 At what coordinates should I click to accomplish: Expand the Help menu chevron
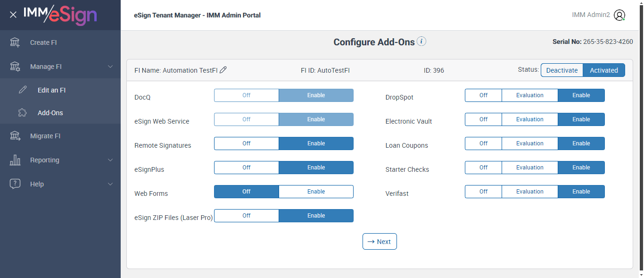pyautogui.click(x=110, y=184)
